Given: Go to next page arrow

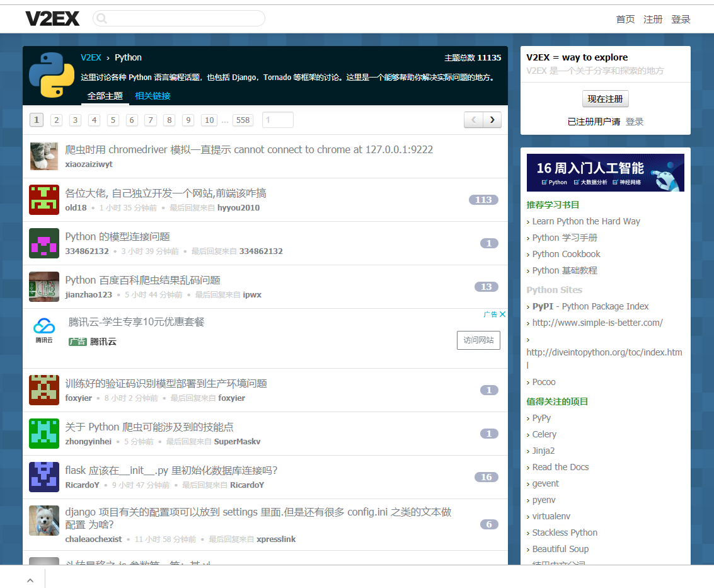Looking at the screenshot, I should [x=492, y=120].
